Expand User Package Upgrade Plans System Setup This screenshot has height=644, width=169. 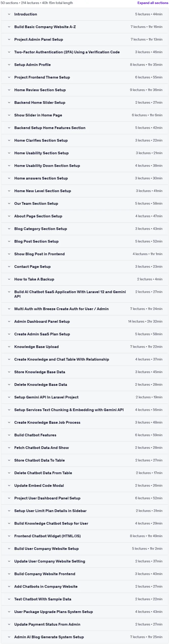tap(84, 612)
